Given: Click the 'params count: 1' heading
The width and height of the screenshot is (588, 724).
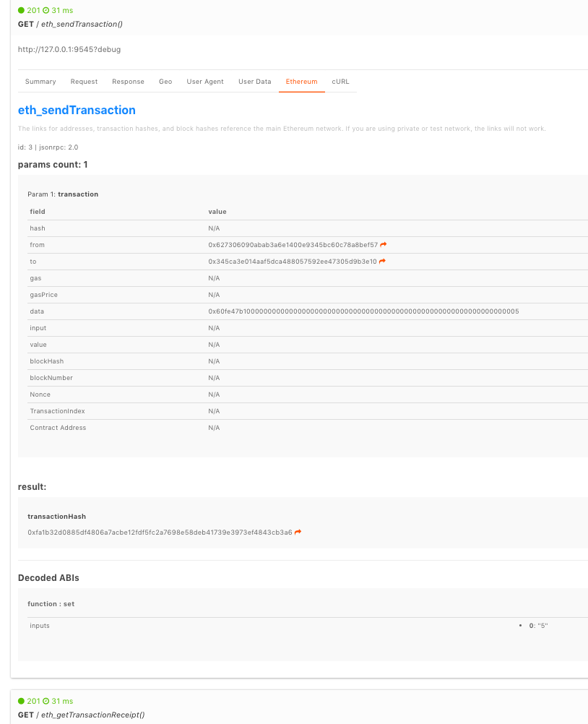Looking at the screenshot, I should coord(53,165).
